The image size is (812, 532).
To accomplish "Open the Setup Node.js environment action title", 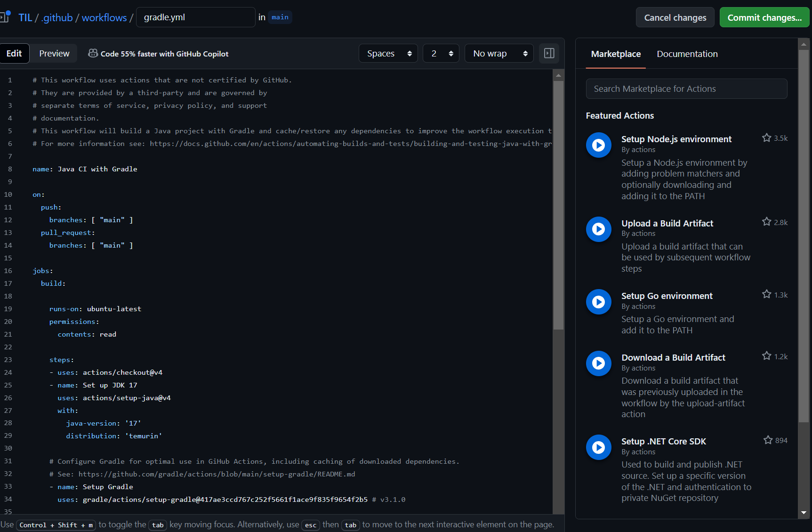I will 676,139.
